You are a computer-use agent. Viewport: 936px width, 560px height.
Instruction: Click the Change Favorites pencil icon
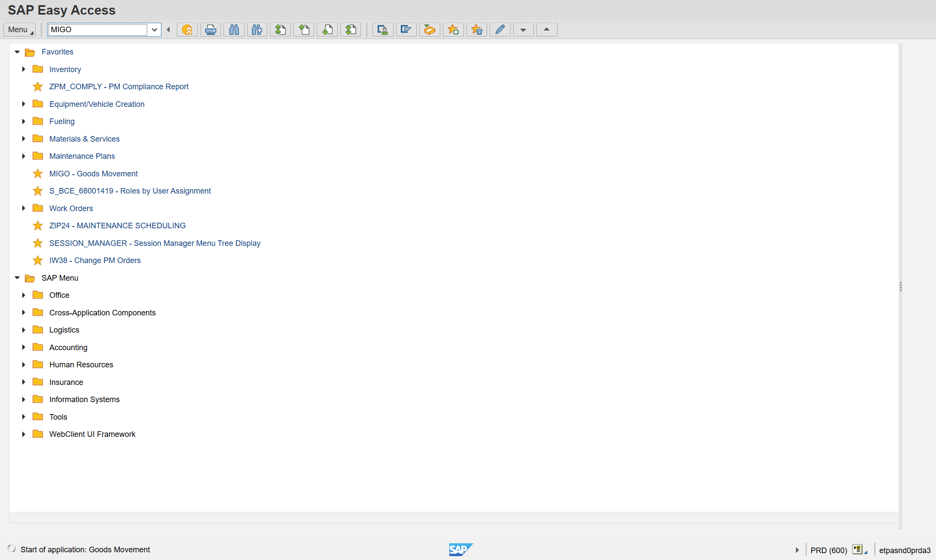click(x=500, y=30)
